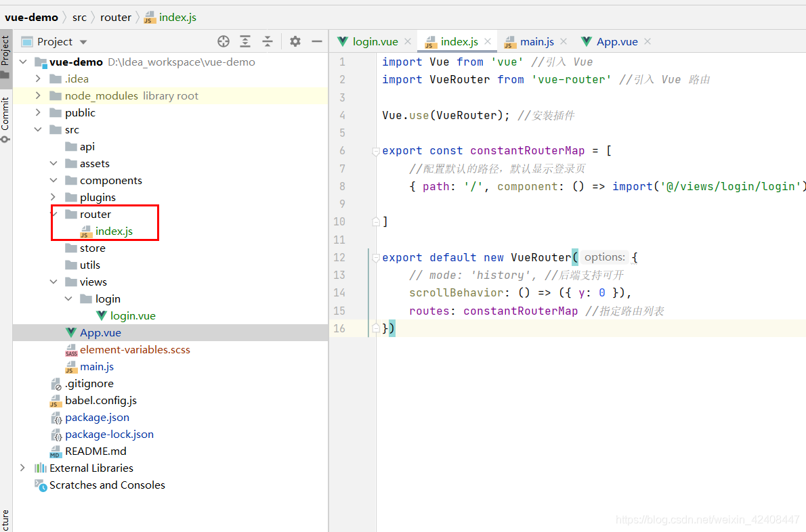806x532 pixels.
Task: Open App.vue in the project tree
Action: (x=100, y=333)
